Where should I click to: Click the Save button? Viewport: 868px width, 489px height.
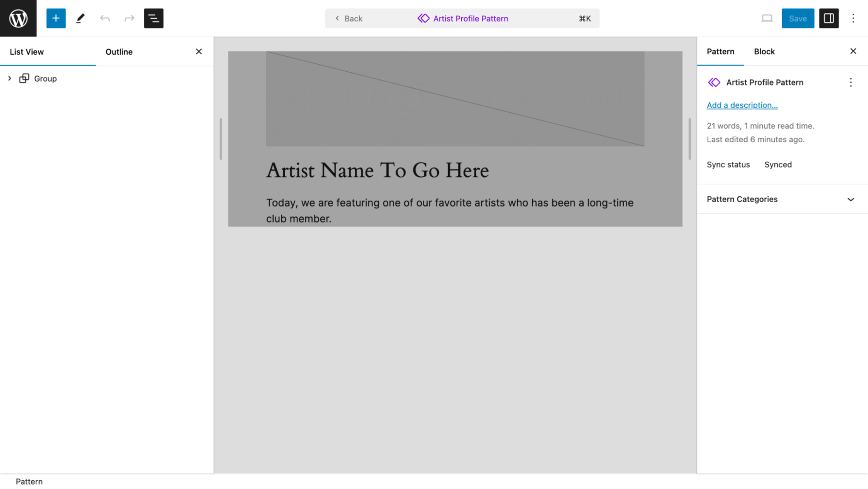[x=798, y=18]
